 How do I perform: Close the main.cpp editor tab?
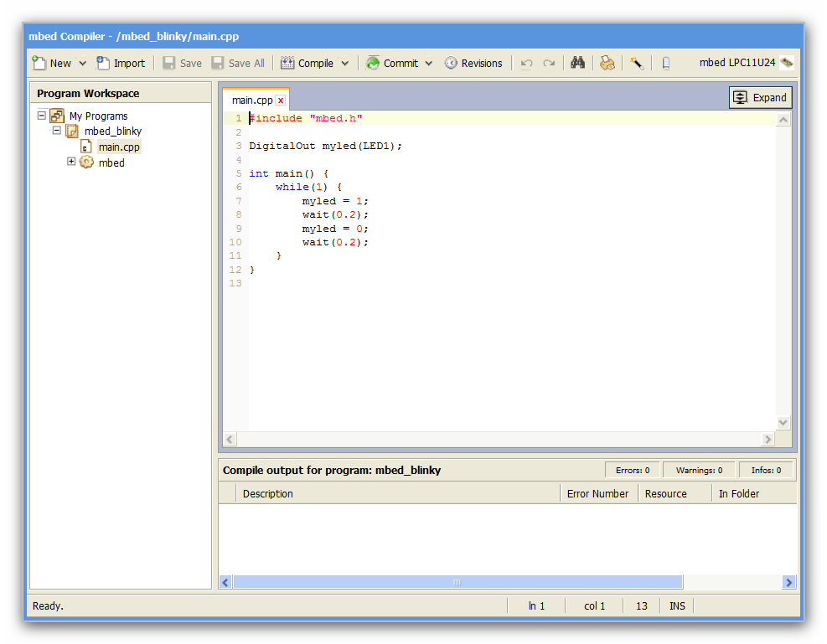(281, 100)
